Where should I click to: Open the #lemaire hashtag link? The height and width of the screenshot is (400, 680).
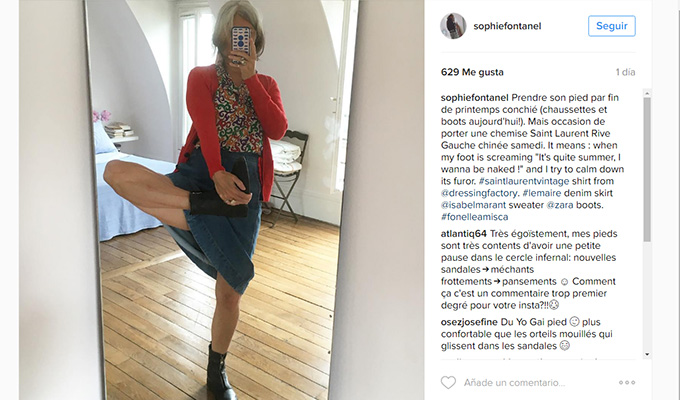pos(542,193)
